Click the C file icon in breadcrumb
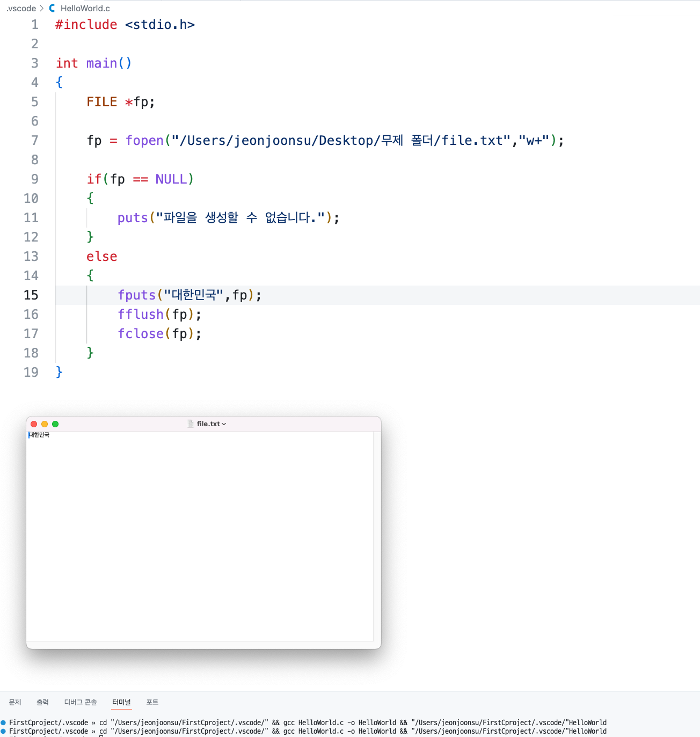 click(52, 8)
